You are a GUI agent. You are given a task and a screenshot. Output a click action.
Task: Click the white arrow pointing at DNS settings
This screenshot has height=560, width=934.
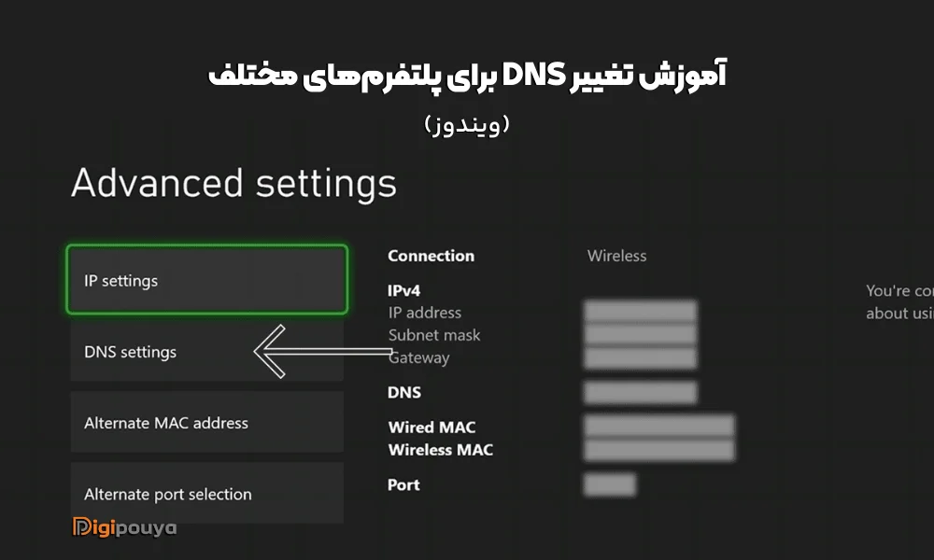(x=322, y=352)
